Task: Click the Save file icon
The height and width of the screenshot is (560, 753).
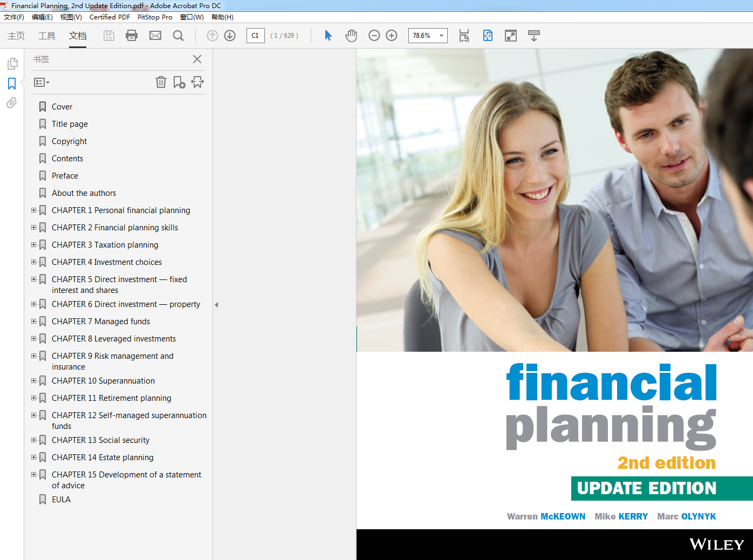Action: 108,36
